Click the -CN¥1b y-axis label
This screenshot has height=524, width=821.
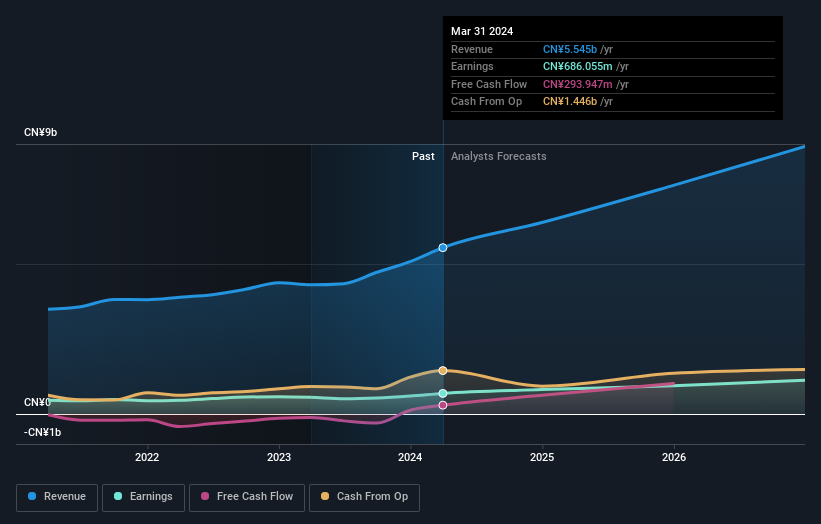(42, 432)
